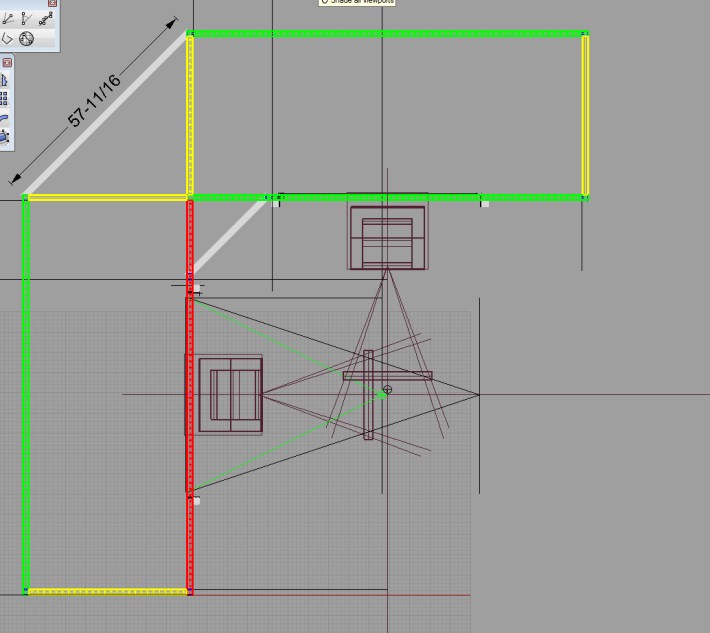Select the yellow wall on right side
710x633 pixels.
[x=585, y=115]
